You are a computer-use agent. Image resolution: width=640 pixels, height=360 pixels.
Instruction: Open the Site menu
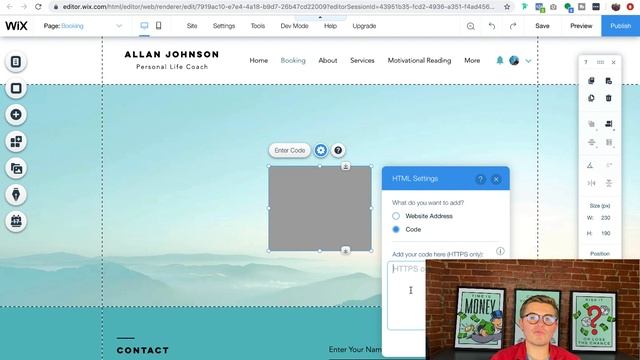pos(192,26)
